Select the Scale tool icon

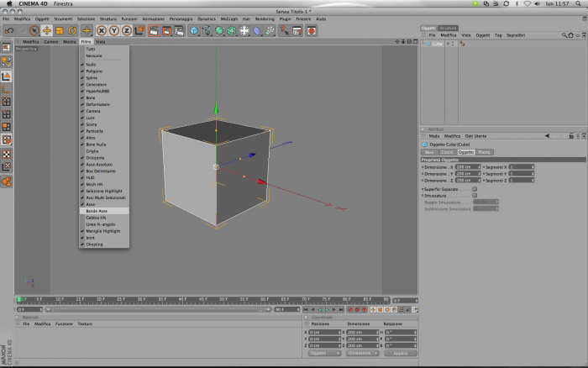point(60,31)
